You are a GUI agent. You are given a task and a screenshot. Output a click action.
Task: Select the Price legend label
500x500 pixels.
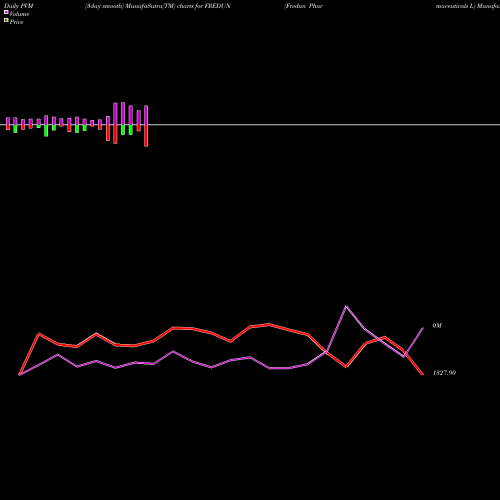16,22
